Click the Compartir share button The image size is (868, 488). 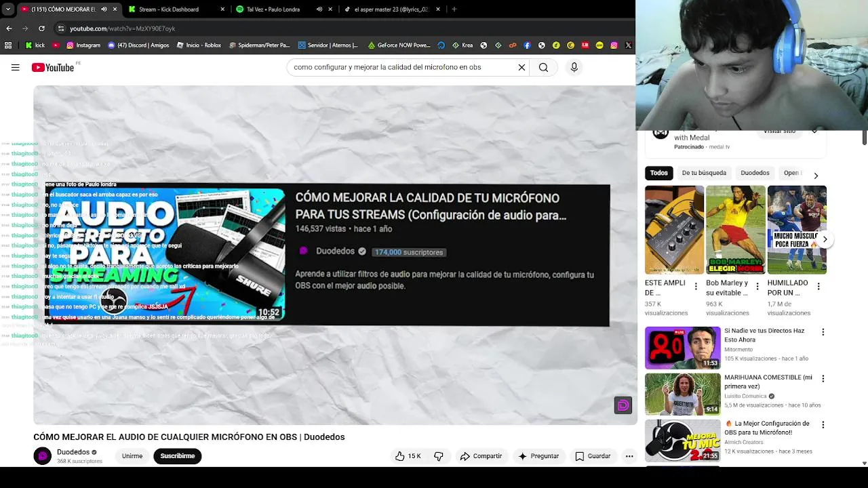(x=481, y=456)
